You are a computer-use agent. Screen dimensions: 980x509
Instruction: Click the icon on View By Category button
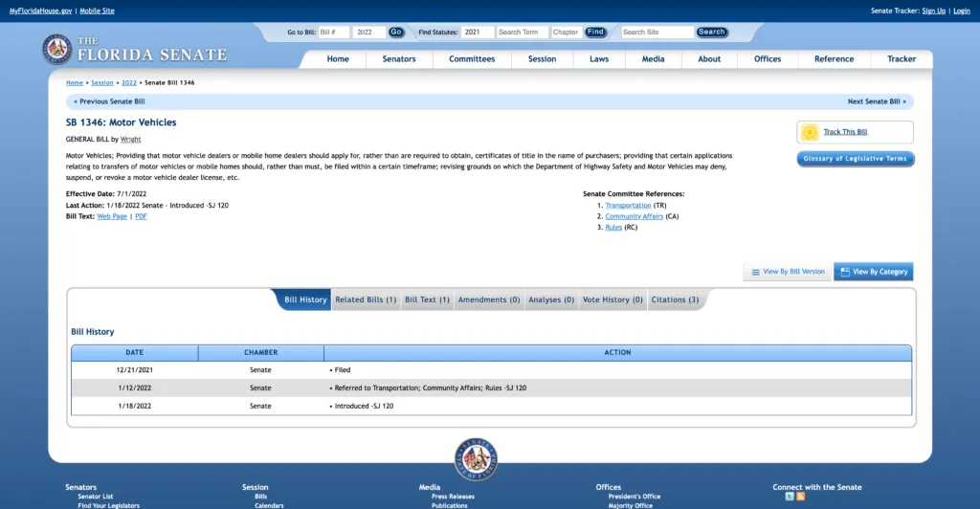click(844, 272)
